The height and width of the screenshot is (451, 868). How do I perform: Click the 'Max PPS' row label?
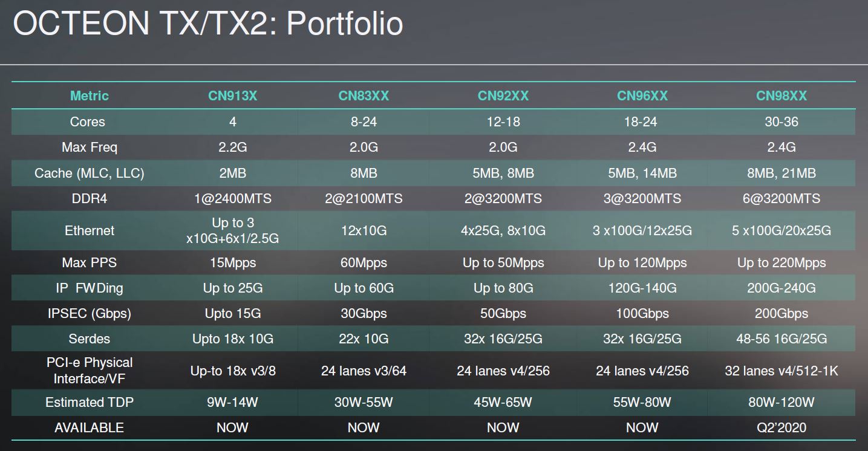tap(90, 262)
